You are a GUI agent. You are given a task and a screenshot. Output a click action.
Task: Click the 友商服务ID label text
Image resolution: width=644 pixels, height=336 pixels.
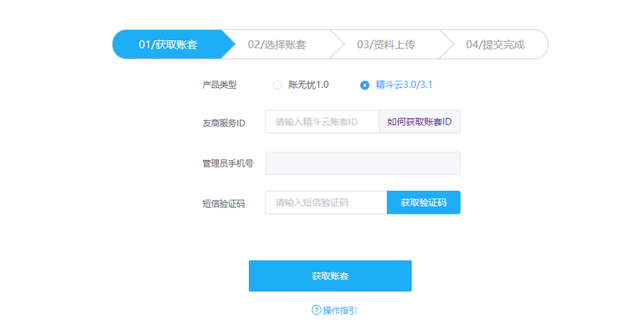click(x=224, y=123)
